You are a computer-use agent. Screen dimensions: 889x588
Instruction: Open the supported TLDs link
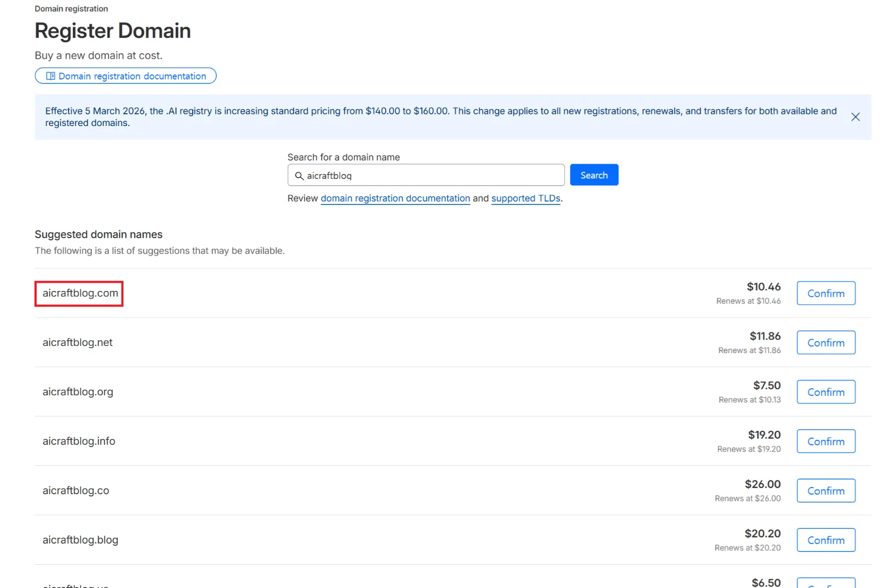(x=526, y=198)
